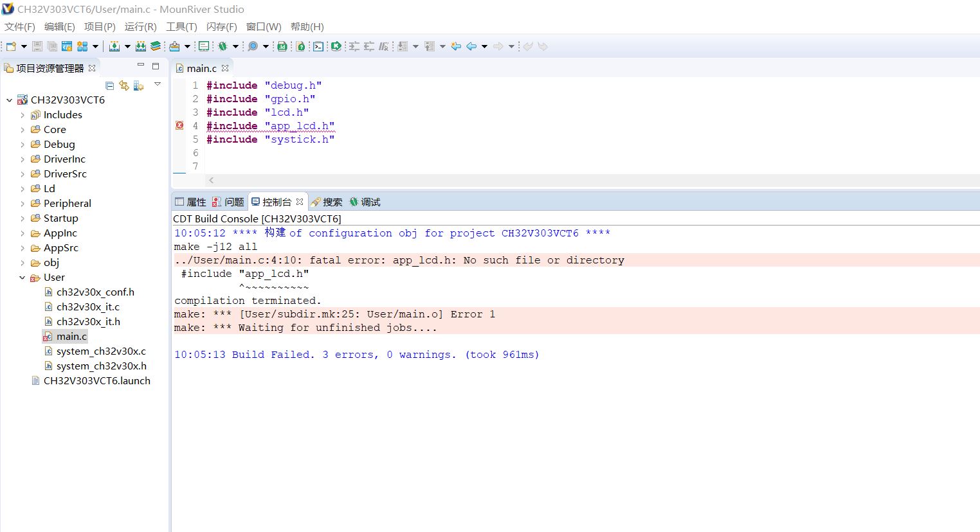Click the error marker on line 4

pos(179,125)
